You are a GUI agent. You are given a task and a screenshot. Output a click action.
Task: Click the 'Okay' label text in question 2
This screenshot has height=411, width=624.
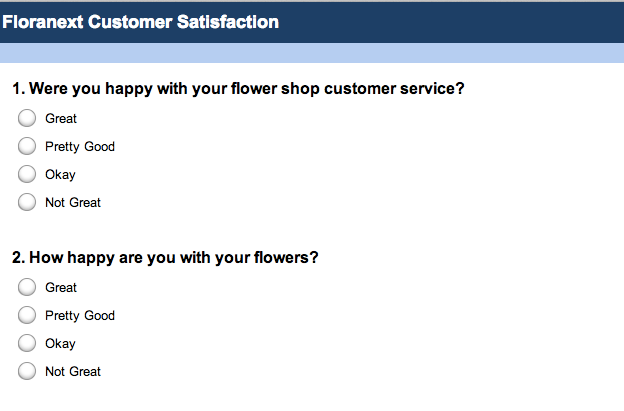tap(60, 344)
